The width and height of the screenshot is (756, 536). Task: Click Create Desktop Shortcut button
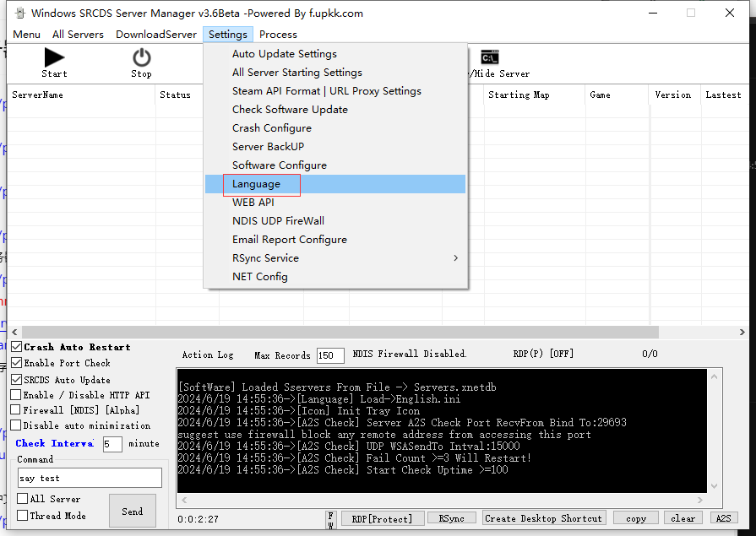[543, 518]
